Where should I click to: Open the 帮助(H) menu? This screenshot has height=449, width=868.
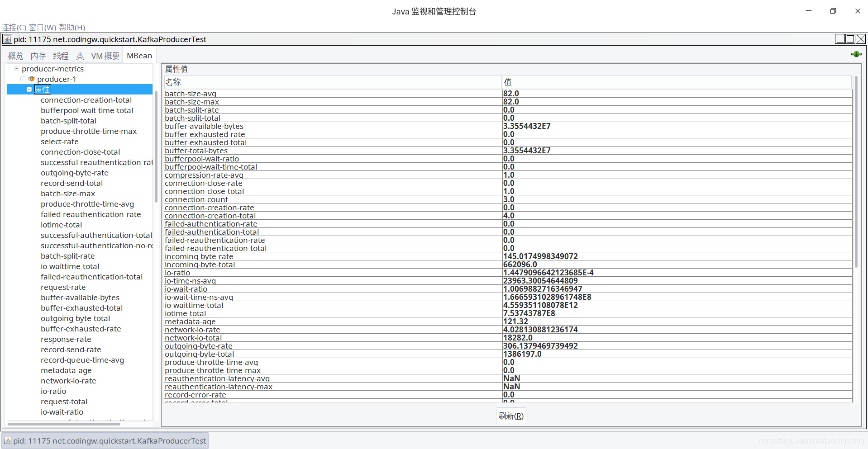(x=72, y=28)
